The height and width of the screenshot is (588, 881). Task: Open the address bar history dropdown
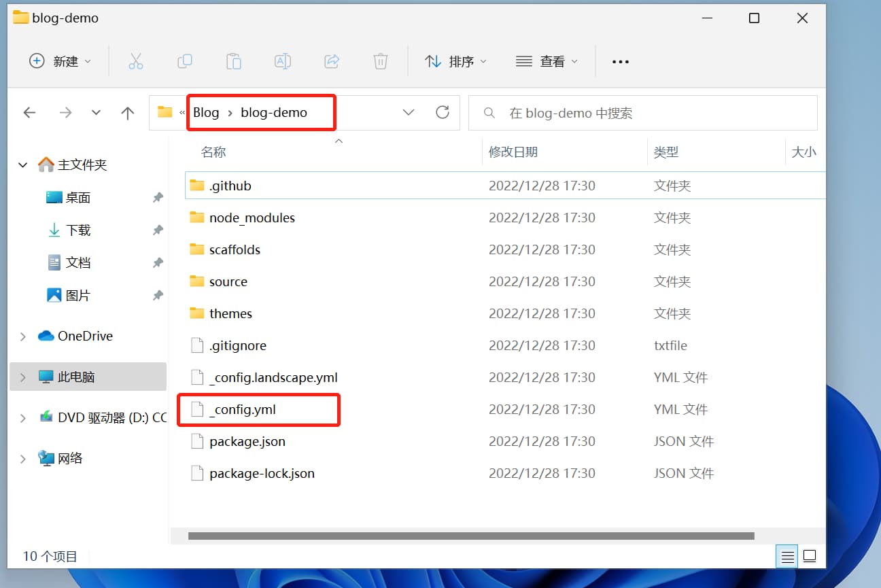409,112
